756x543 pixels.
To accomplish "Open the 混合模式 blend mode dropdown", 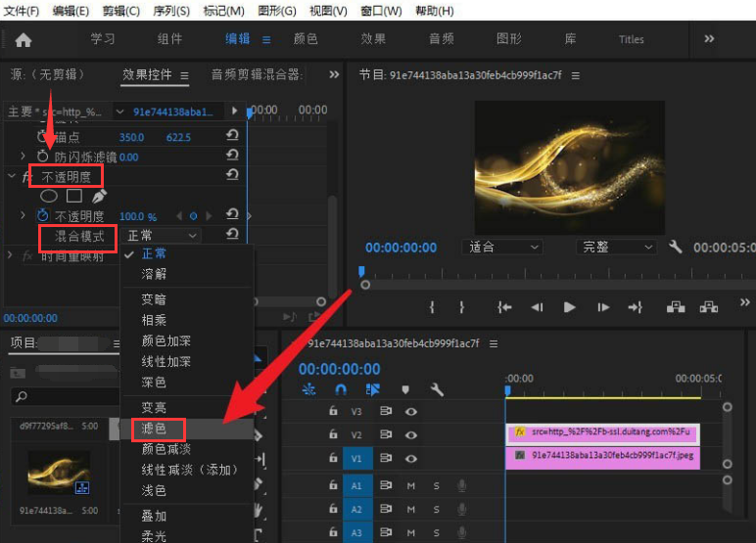I will [x=163, y=236].
